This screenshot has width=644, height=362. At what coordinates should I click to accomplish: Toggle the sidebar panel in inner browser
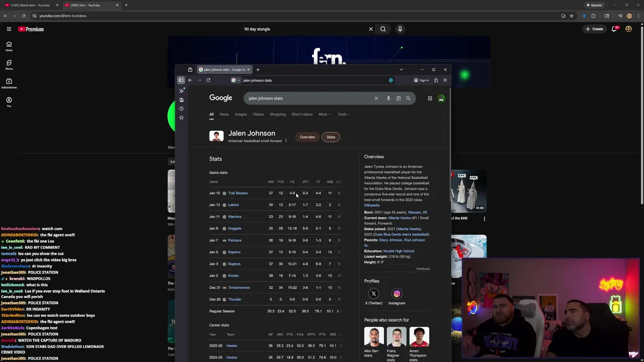(181, 80)
